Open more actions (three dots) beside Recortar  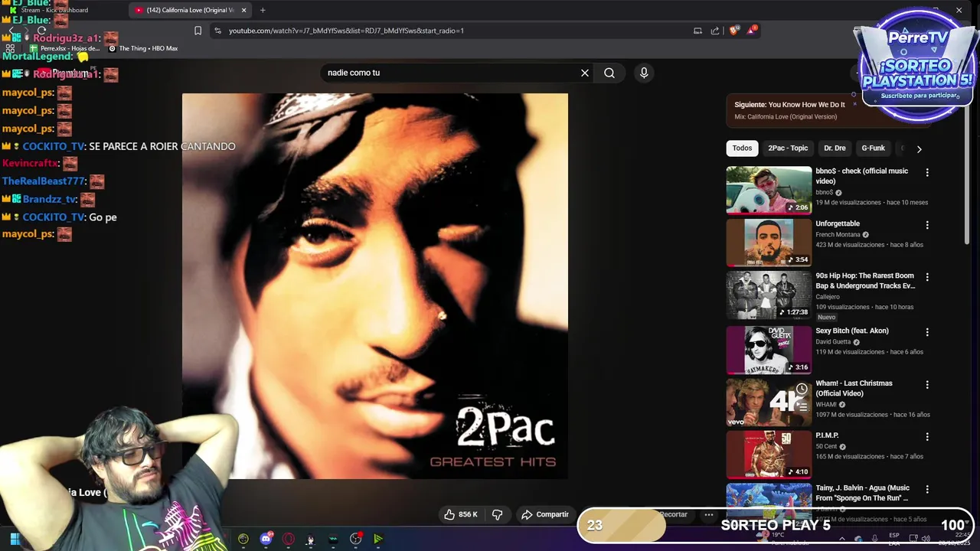click(709, 514)
